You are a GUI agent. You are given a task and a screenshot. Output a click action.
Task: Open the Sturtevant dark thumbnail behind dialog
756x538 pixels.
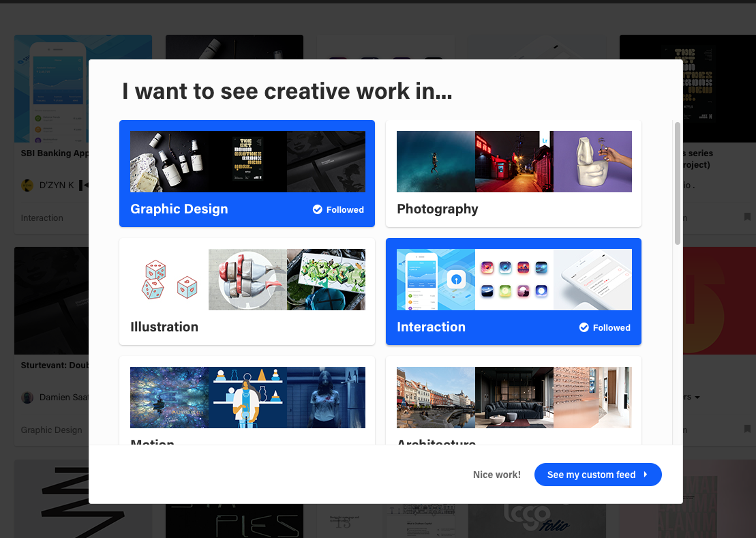(52, 301)
